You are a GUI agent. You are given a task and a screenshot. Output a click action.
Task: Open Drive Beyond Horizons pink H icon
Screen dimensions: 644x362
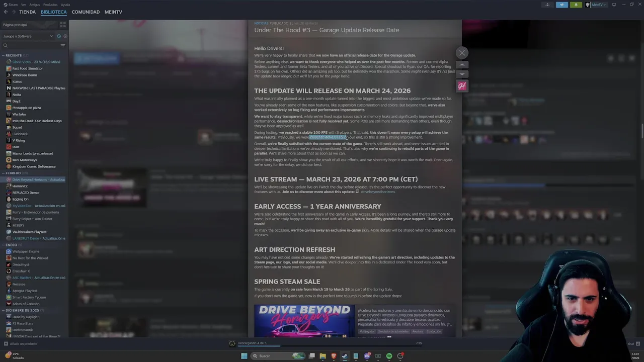462,86
